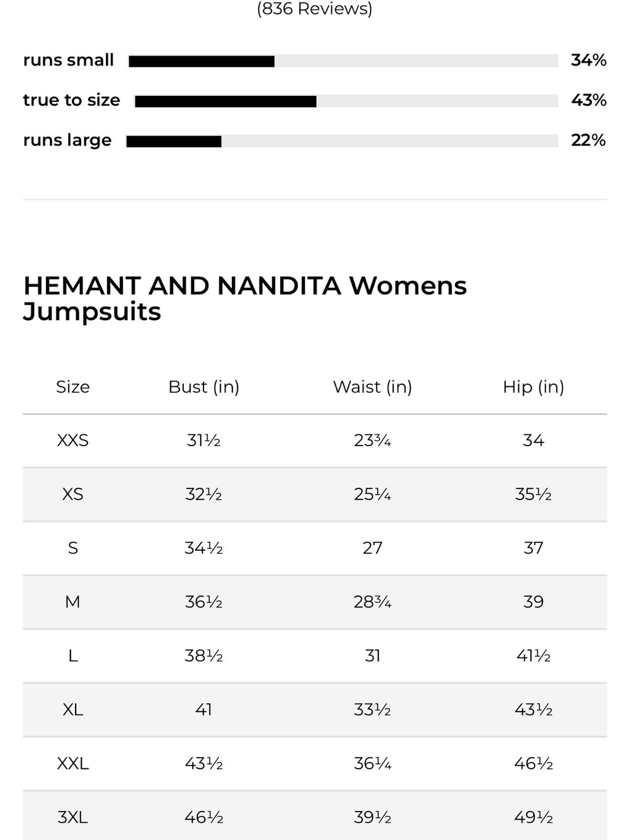The image size is (630, 840).
Task: Click the 836 Reviews count text
Action: tap(314, 9)
